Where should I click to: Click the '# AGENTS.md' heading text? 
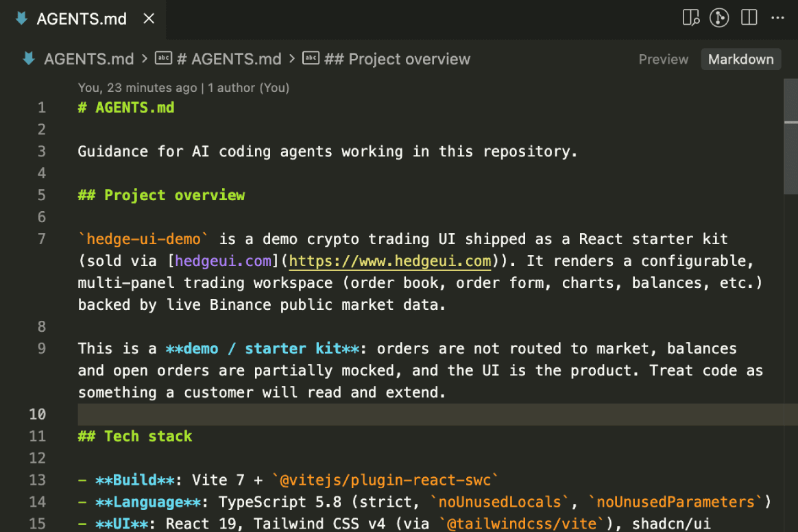point(126,108)
